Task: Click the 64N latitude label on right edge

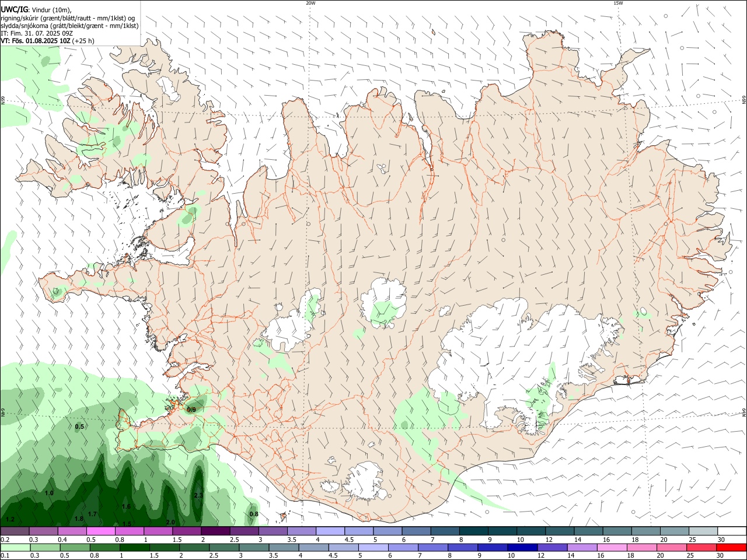Action: pos(744,412)
